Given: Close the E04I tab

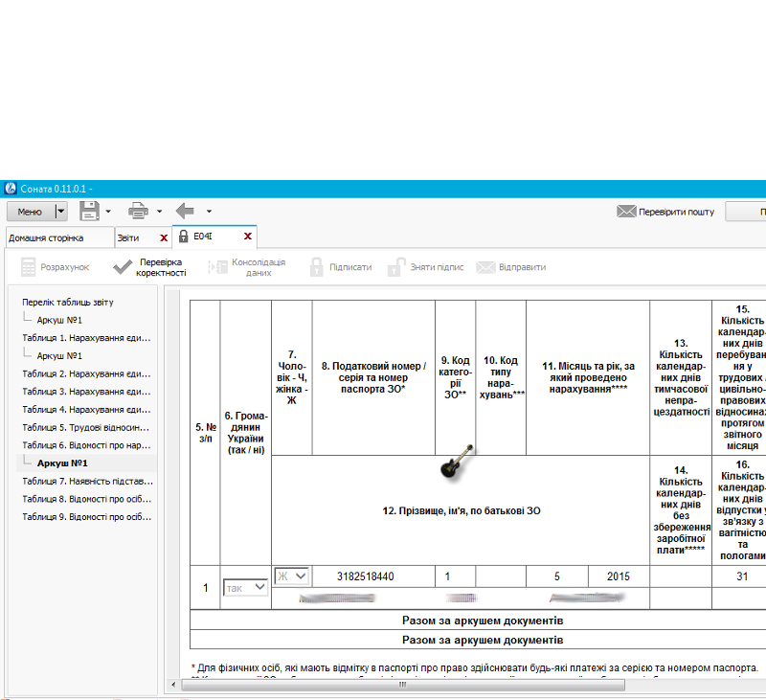Looking at the screenshot, I should click(248, 237).
